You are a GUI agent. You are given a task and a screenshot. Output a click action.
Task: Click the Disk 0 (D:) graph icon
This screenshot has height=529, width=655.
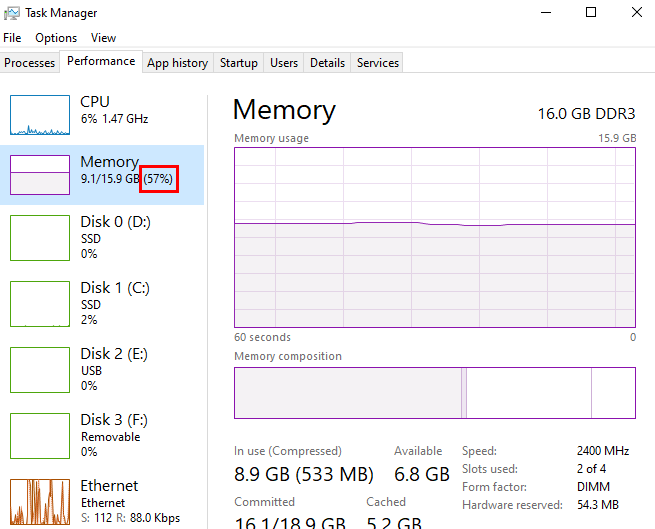(x=40, y=237)
